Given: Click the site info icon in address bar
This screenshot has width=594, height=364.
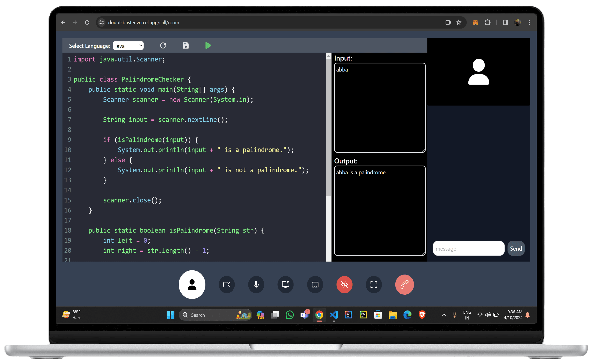Looking at the screenshot, I should [102, 22].
